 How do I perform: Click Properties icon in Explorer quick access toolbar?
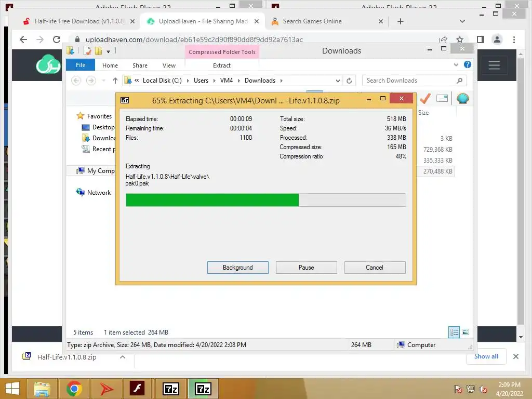87,51
